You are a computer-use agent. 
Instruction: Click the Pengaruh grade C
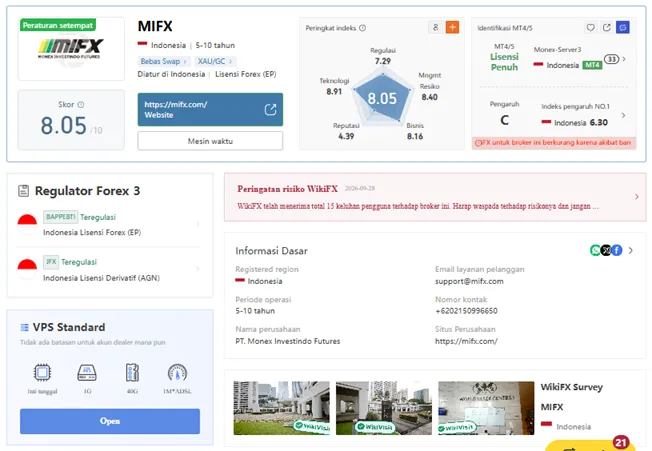pyautogui.click(x=504, y=120)
